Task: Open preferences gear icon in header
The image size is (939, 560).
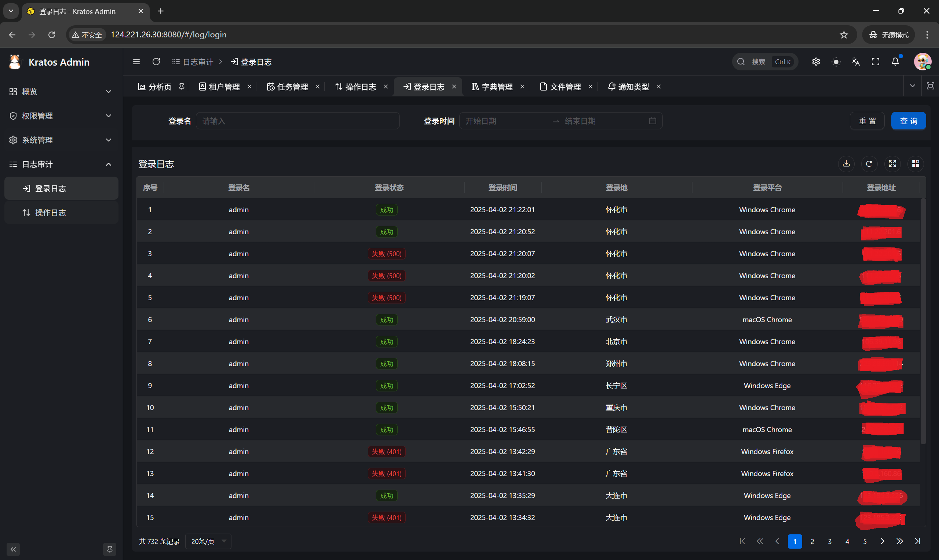Action: tap(816, 62)
